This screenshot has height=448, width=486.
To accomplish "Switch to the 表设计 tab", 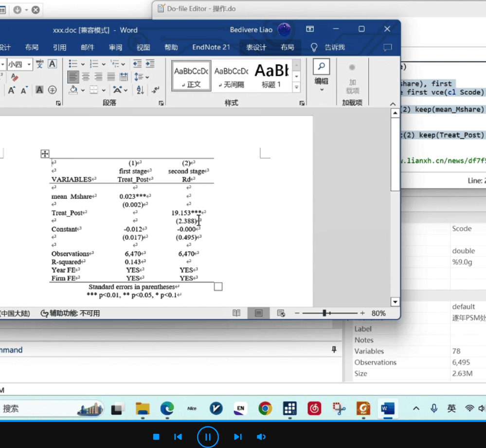I will pos(256,47).
